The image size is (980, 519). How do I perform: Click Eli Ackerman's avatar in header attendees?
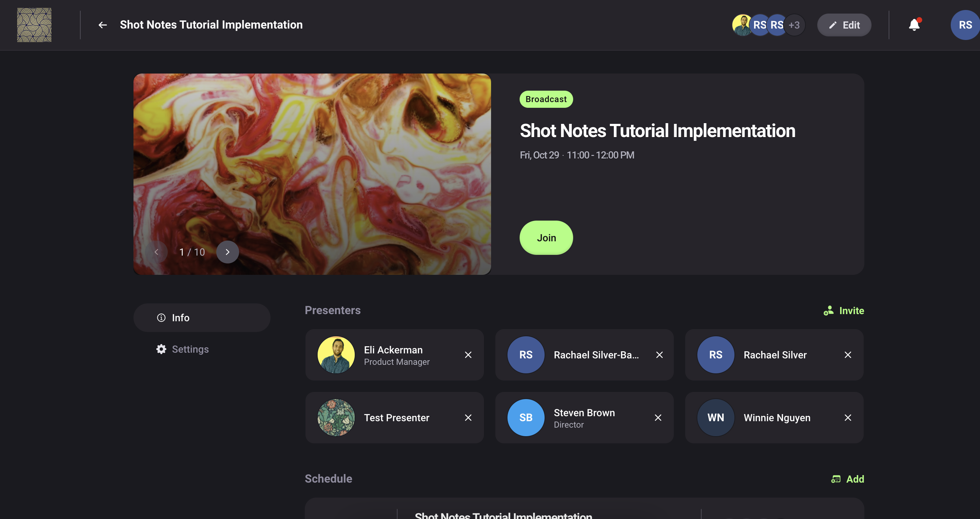coord(742,25)
